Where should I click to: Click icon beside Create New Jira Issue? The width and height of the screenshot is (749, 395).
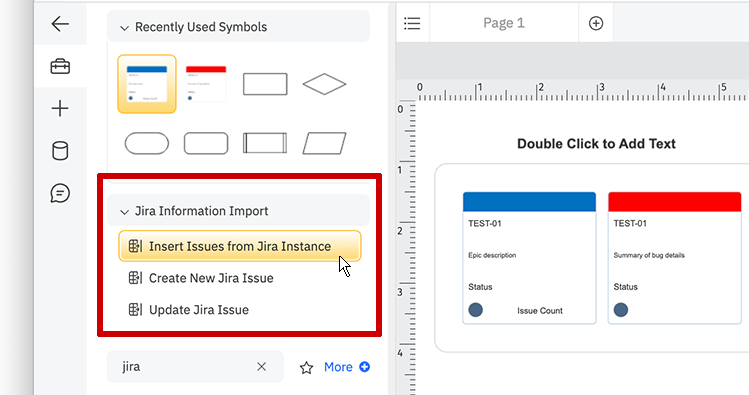[135, 278]
